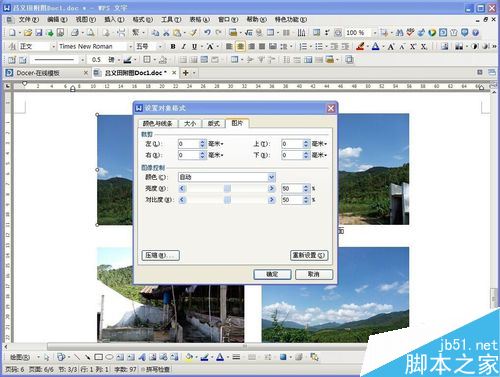Switch to the 版式 tab
The height and width of the screenshot is (377, 500).
[213, 124]
